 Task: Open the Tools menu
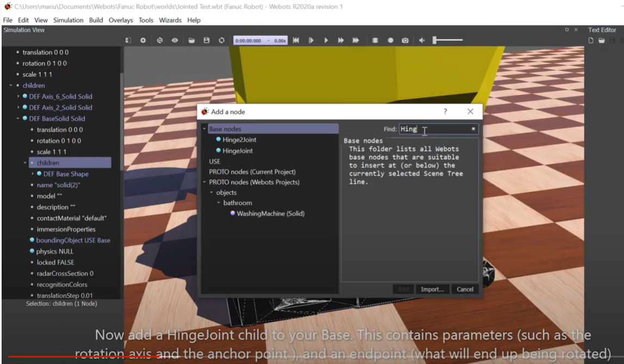click(x=146, y=20)
